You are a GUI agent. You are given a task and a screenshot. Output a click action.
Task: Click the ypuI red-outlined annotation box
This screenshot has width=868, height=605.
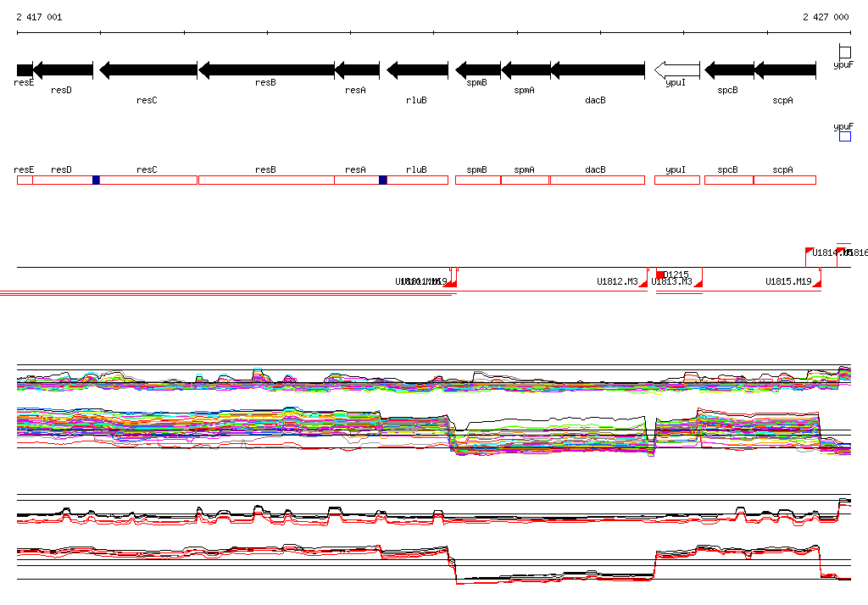(676, 180)
